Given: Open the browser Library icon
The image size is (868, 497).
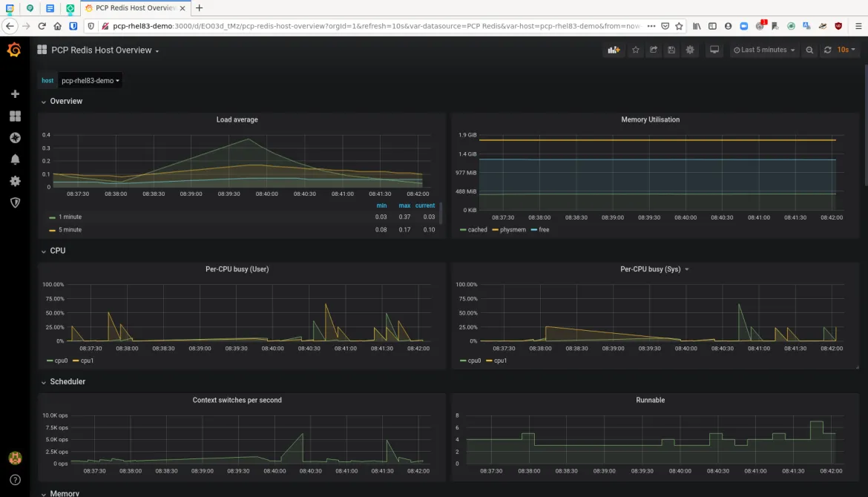Looking at the screenshot, I should (697, 26).
